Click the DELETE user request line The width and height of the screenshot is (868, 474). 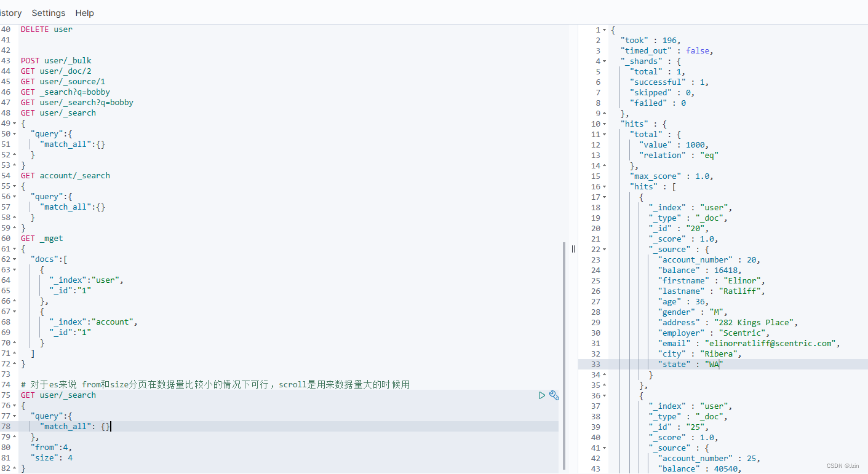coord(47,30)
